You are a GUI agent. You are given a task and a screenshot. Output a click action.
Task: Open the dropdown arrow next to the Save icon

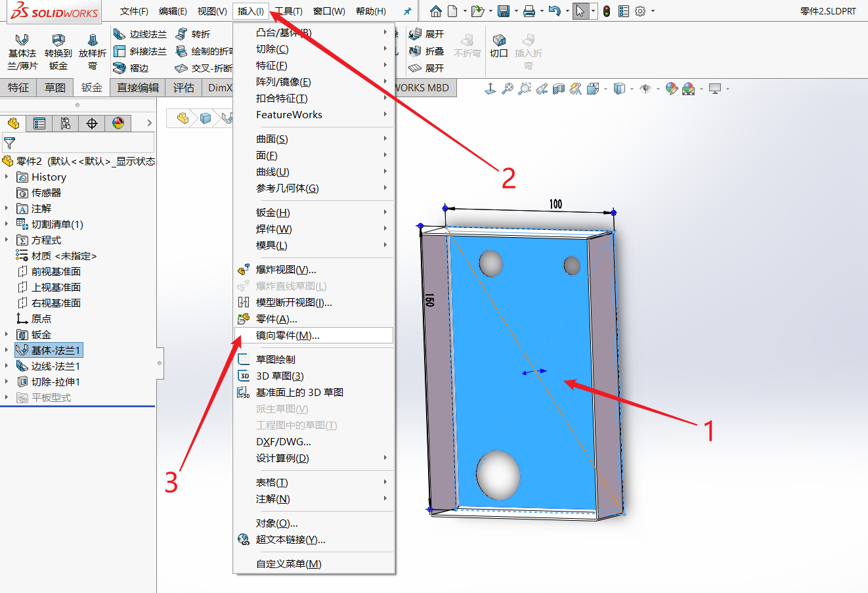click(516, 11)
